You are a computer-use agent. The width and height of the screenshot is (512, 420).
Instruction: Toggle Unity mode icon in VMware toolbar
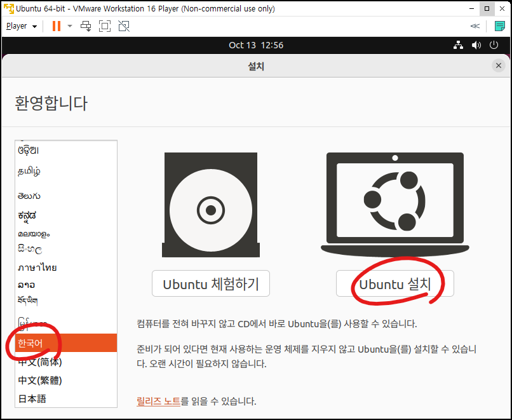click(x=124, y=26)
